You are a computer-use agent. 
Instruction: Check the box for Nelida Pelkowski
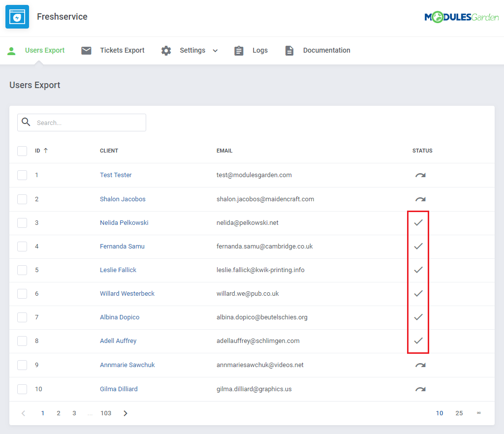22,222
